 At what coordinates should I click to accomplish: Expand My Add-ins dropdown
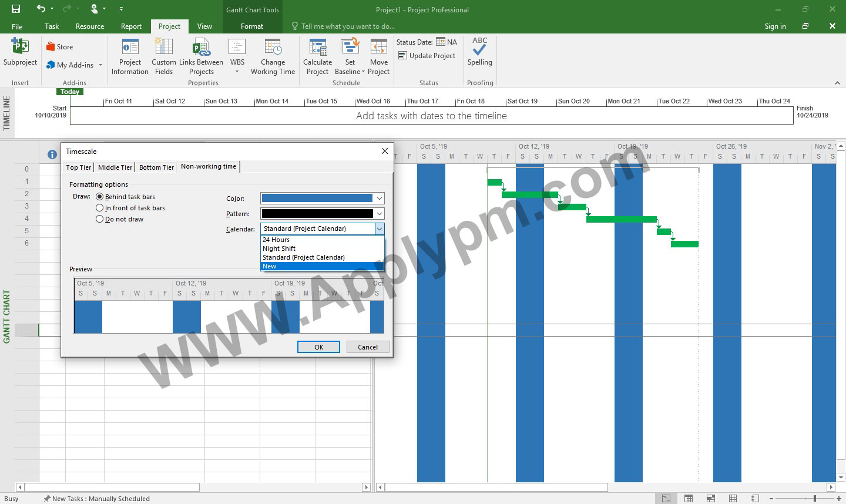(100, 65)
